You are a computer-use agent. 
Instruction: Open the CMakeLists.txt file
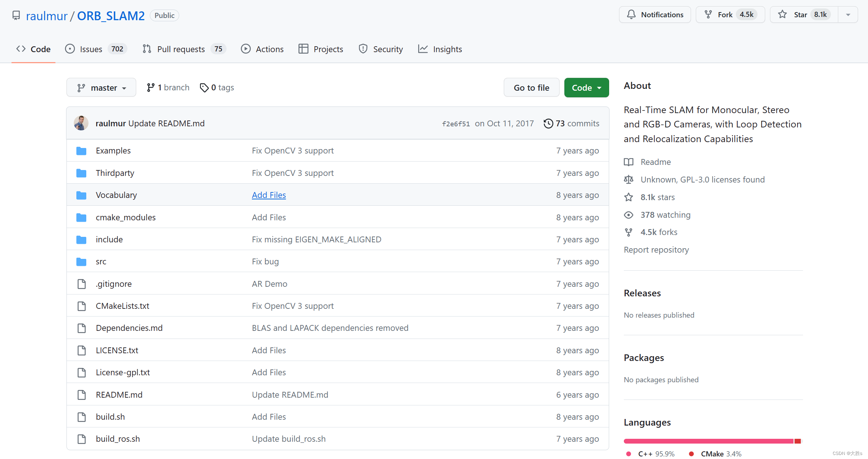pos(122,306)
